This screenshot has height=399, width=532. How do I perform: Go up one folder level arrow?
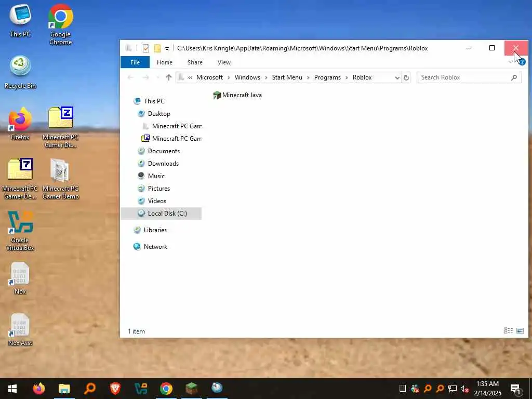[x=169, y=77]
